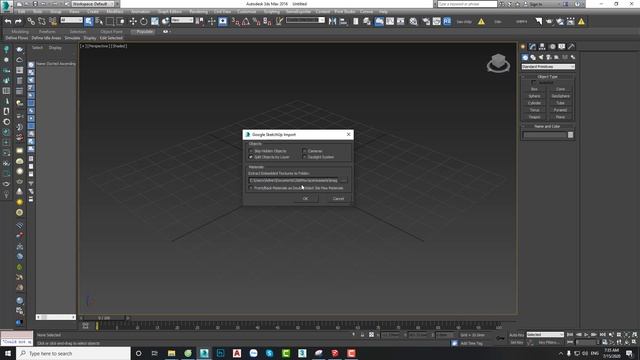Click the Undo arrow in main toolbar
Screen dimensions: 640x360
coord(8,21)
